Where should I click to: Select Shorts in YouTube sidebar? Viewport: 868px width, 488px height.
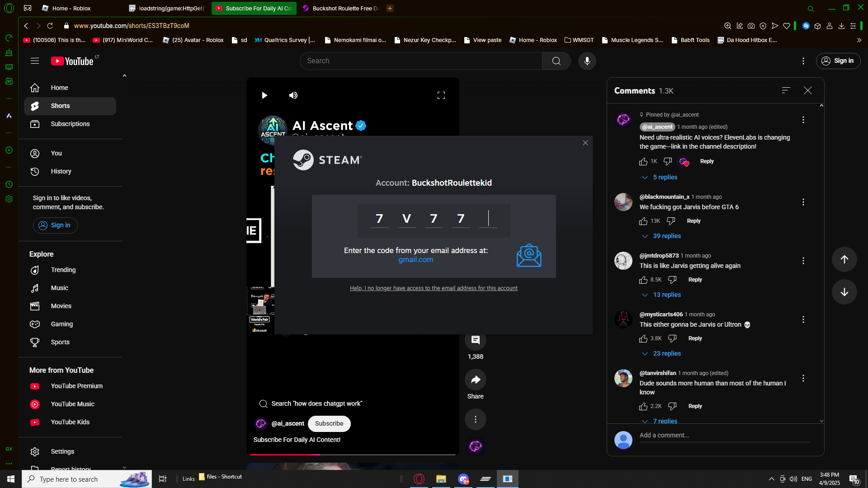(x=70, y=106)
